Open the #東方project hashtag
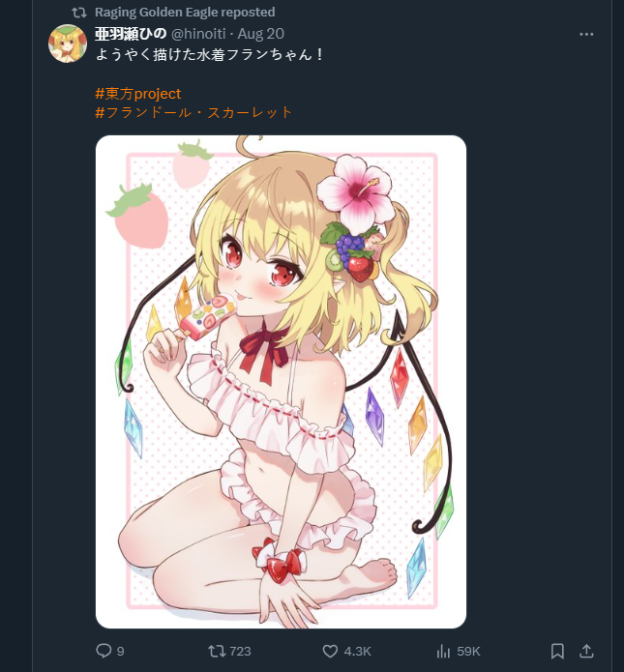Screen dimensions: 624x672 pos(138,94)
